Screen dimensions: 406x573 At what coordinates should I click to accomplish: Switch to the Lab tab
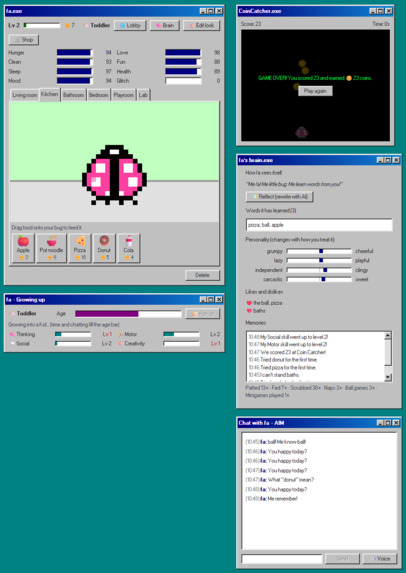pyautogui.click(x=143, y=95)
